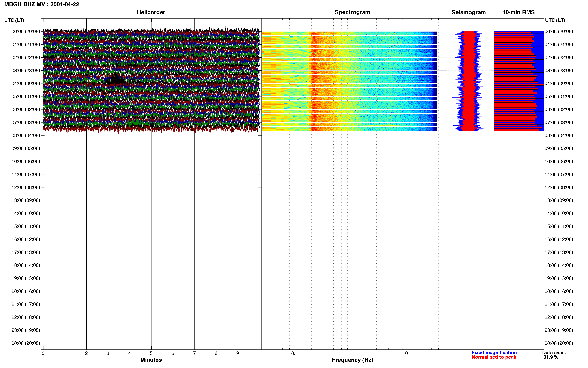Click the UTC (LT) label above the left time axis

14,20
